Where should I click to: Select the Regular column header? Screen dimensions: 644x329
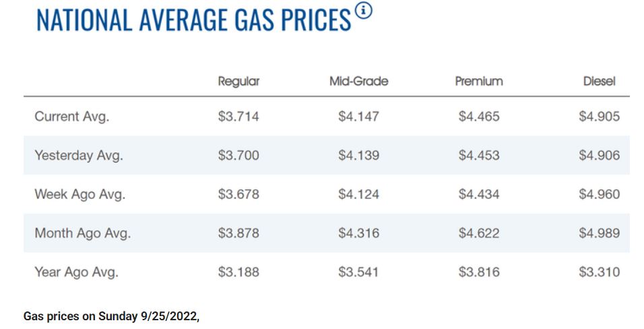click(238, 82)
